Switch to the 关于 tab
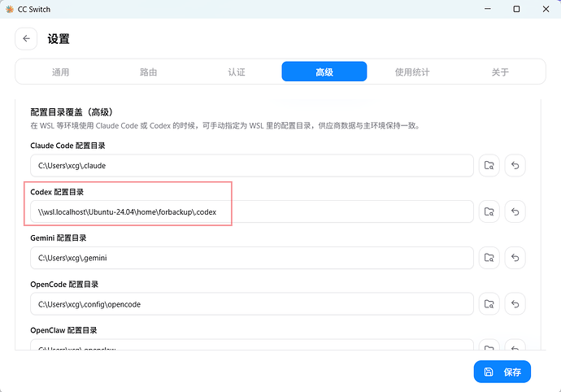 click(x=500, y=72)
